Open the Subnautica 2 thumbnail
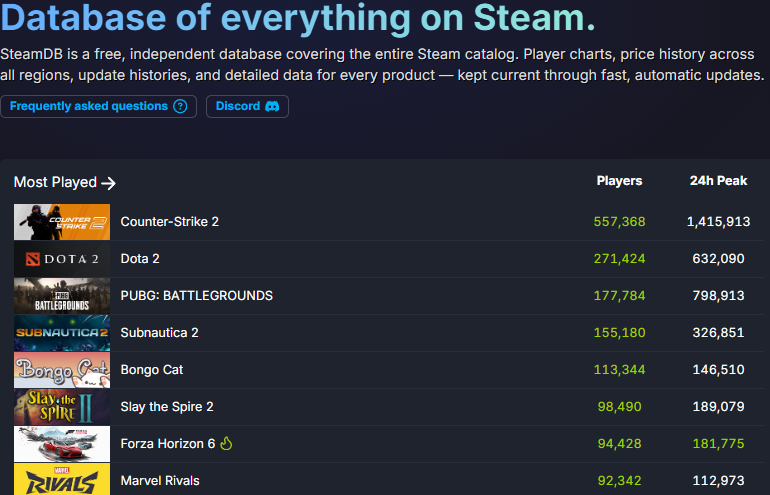This screenshot has height=495, width=770. point(62,332)
